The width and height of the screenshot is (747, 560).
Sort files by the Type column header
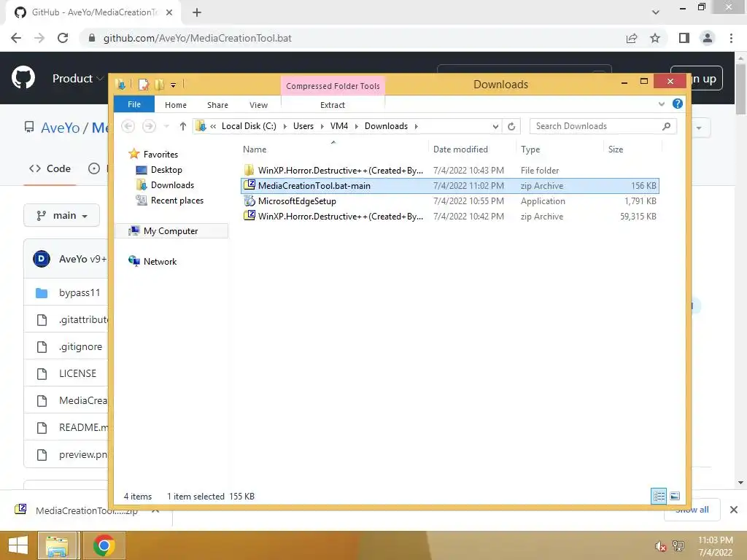530,149
